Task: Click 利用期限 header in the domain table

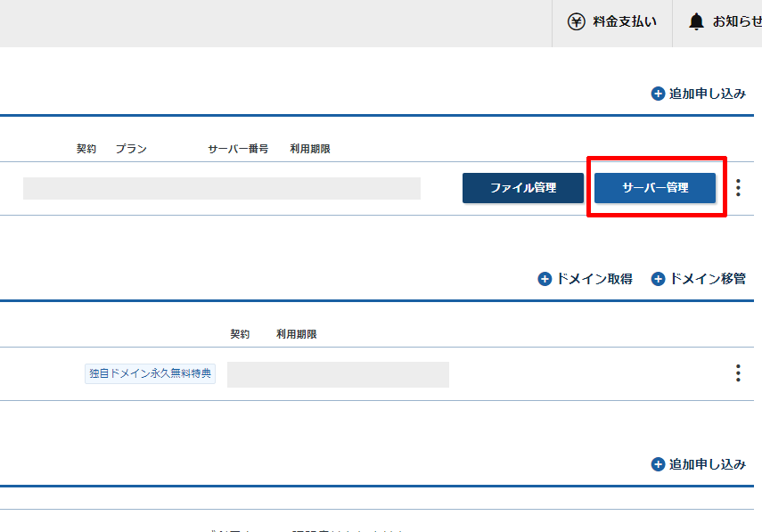Action: (297, 334)
